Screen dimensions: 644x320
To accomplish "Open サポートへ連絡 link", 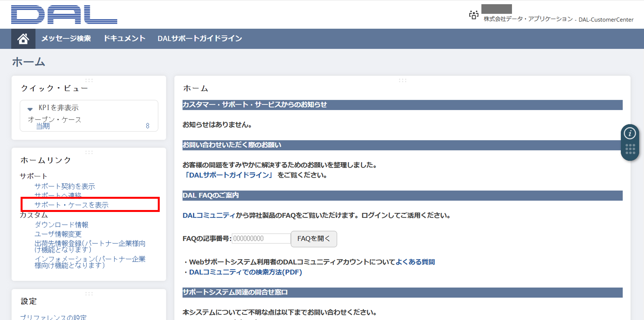I will [58, 195].
